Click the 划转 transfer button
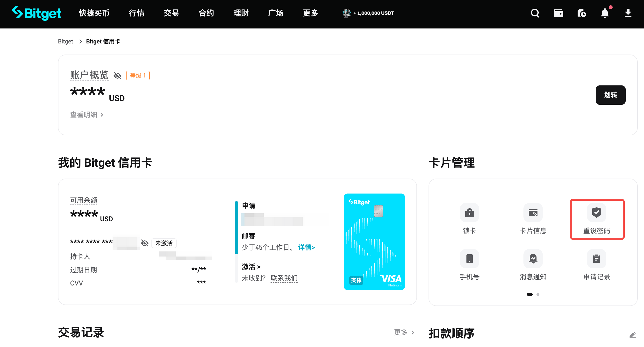 [610, 95]
